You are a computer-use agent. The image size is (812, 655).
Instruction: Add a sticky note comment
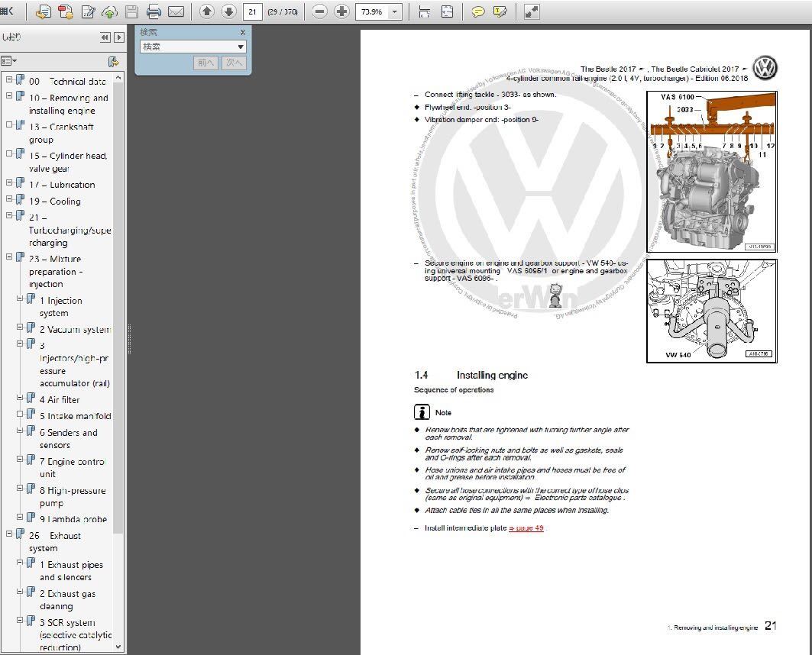click(x=478, y=11)
